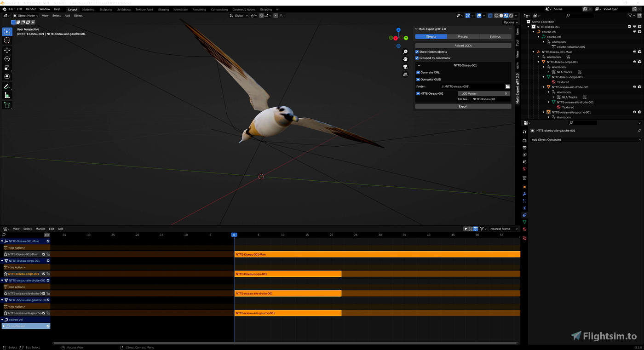This screenshot has width=644, height=350.
Task: Open the NLA Marker menu
Action: (40, 229)
